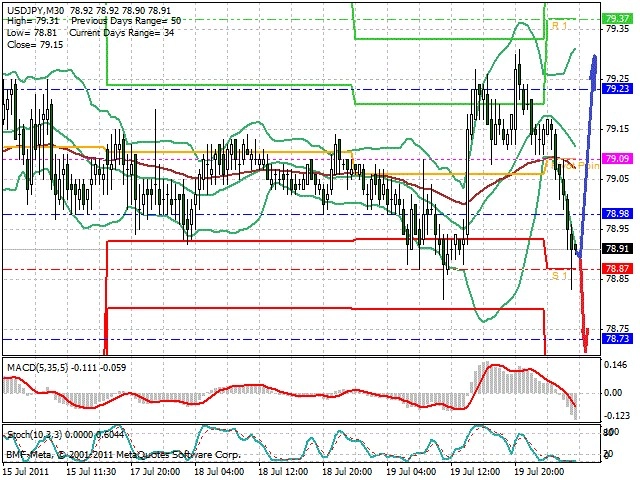Click the Pivot Point label text
Viewport: 640px width, 480px height.
click(x=575, y=165)
